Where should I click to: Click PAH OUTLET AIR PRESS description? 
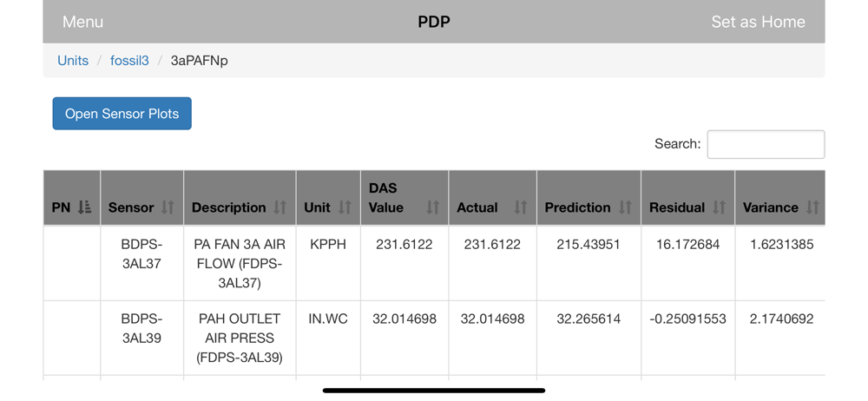(x=240, y=338)
